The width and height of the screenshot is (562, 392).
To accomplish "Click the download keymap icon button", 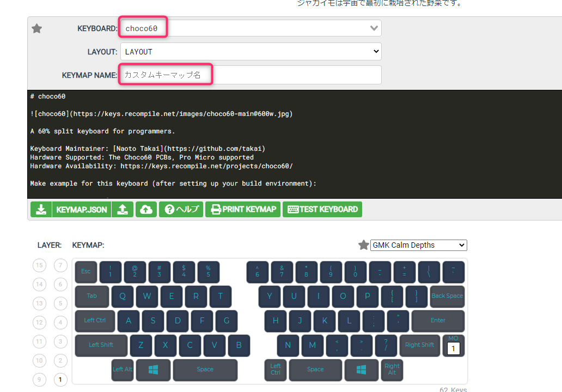I will pos(41,210).
